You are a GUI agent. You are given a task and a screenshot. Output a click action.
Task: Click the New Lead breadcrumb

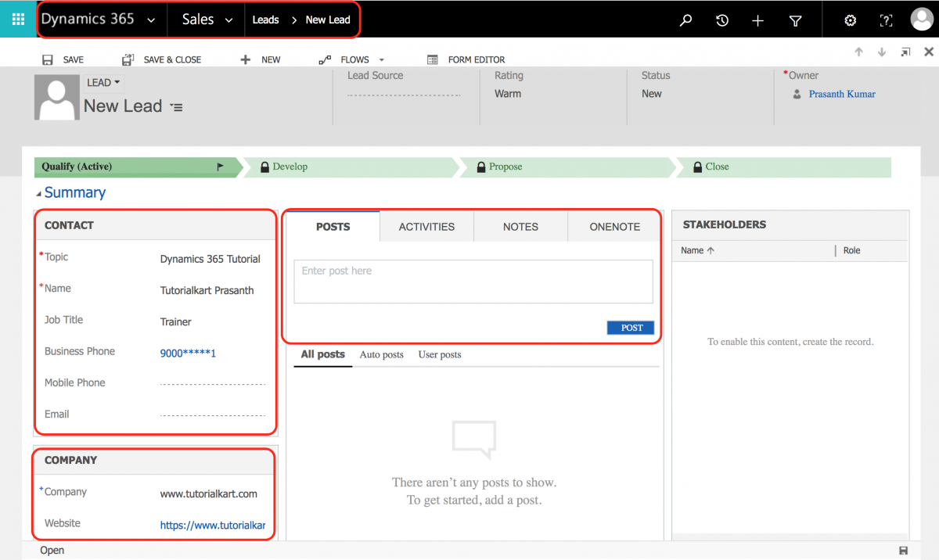(x=328, y=20)
